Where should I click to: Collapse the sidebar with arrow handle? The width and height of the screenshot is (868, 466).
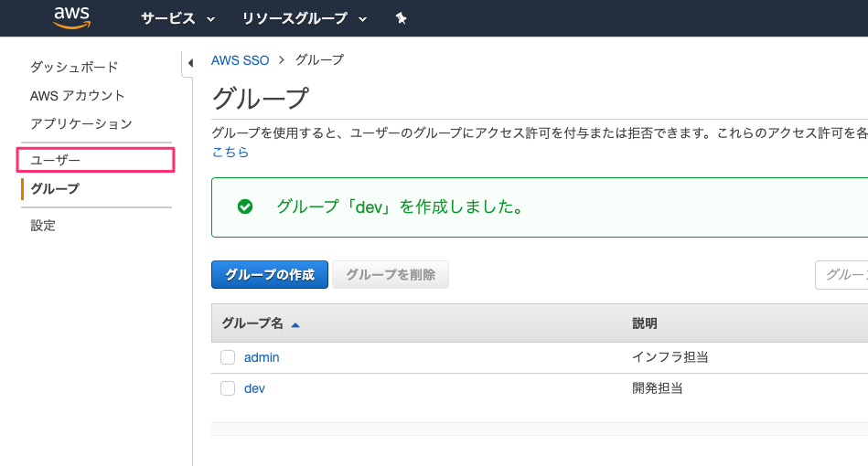coord(190,63)
